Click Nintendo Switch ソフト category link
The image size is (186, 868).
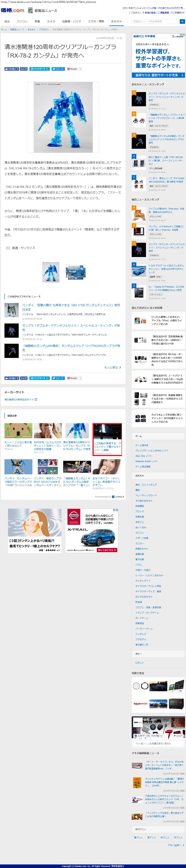146,461
